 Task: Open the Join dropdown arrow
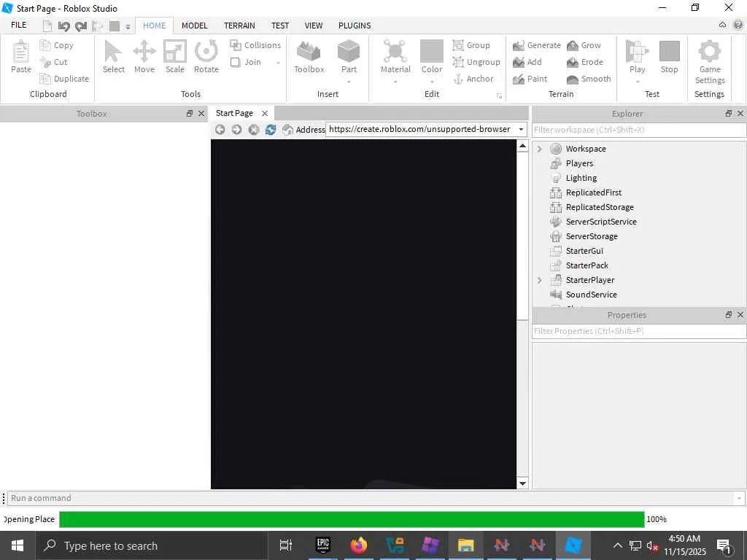coord(278,63)
